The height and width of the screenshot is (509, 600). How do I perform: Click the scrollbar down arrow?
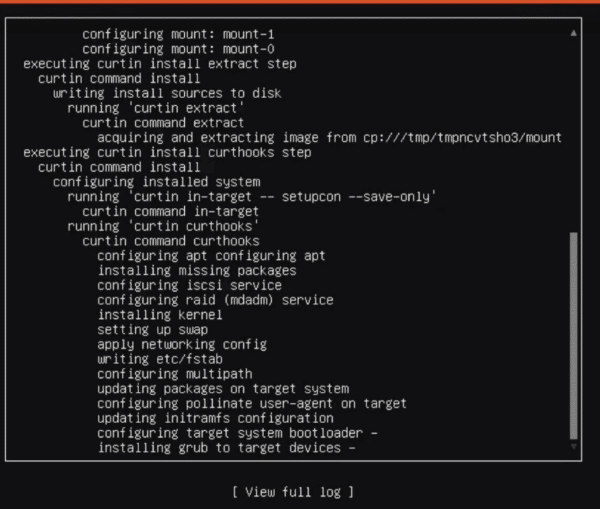(x=574, y=449)
